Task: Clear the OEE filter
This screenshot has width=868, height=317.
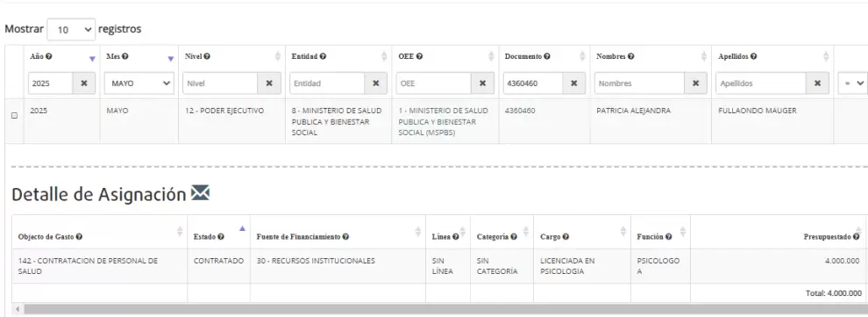Action: point(483,83)
